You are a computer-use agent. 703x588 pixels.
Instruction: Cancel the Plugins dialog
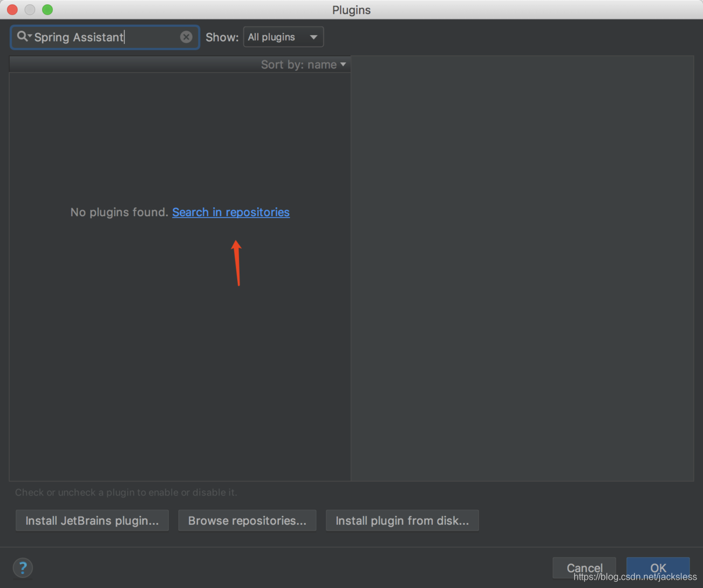pyautogui.click(x=584, y=568)
